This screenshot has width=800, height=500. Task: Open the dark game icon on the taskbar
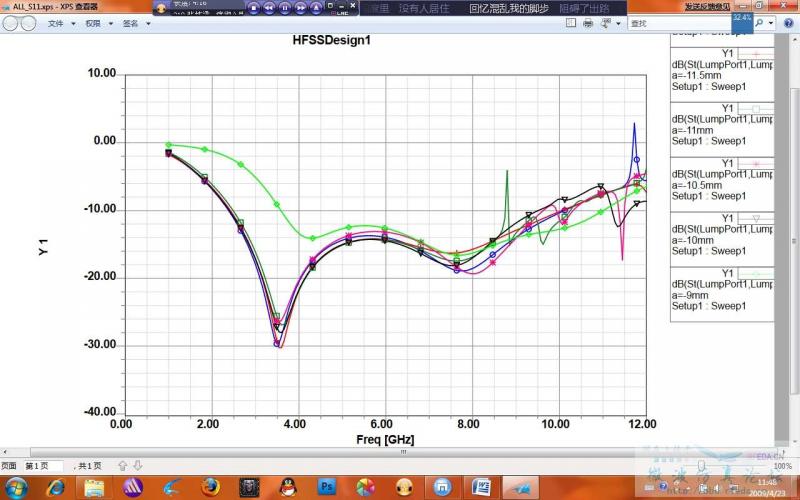pyautogui.click(x=249, y=488)
